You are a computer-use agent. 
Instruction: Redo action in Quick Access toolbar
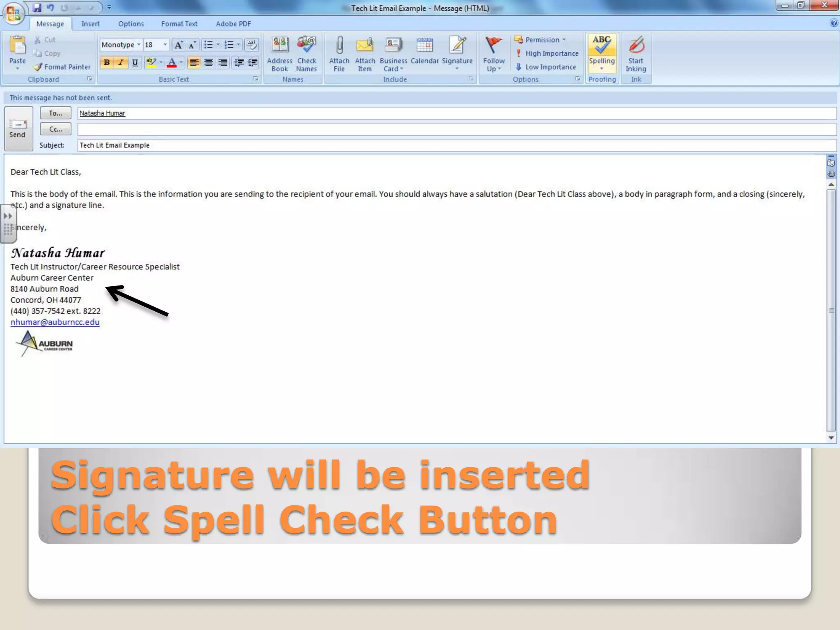64,7
